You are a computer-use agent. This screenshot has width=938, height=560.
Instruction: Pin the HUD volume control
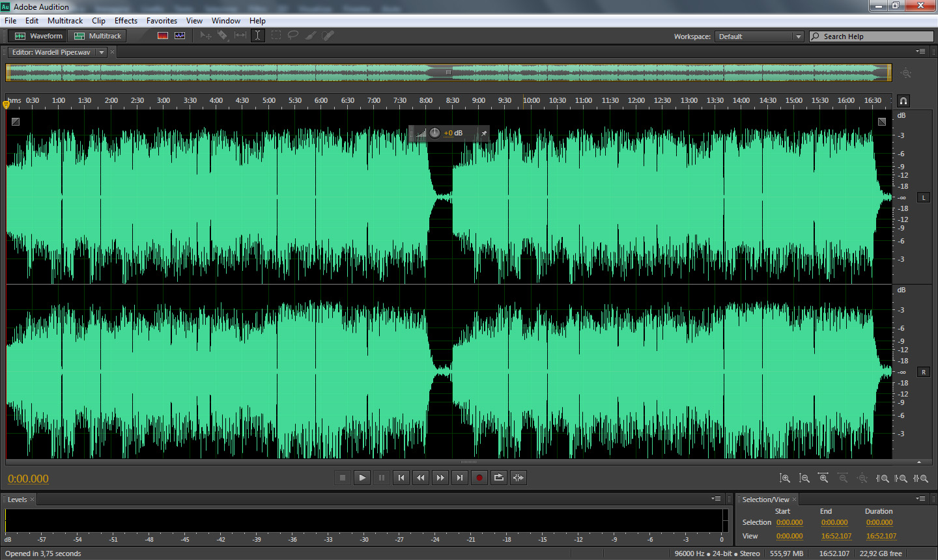click(484, 133)
